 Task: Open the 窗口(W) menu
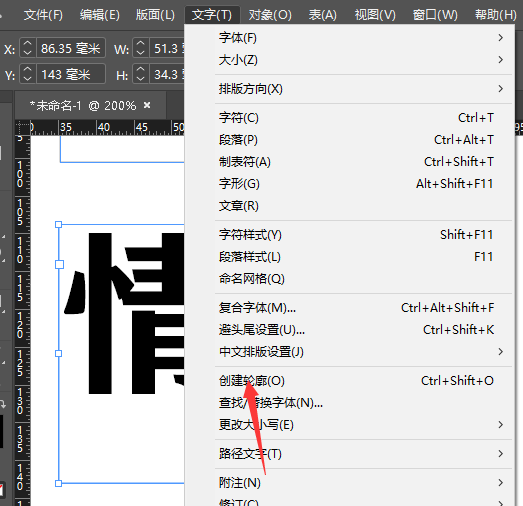435,15
